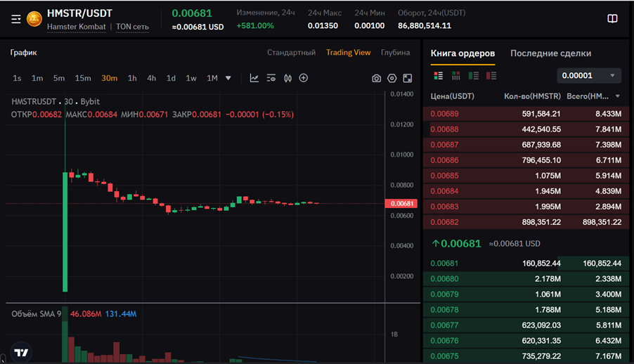Click buy order at price 0.00677
This screenshot has width=634, height=364.
526,325
